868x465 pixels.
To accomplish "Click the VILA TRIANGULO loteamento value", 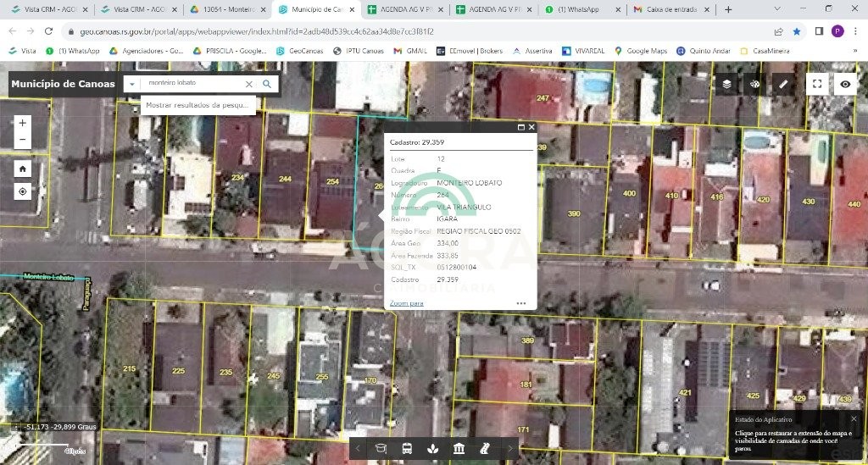I will [464, 208].
